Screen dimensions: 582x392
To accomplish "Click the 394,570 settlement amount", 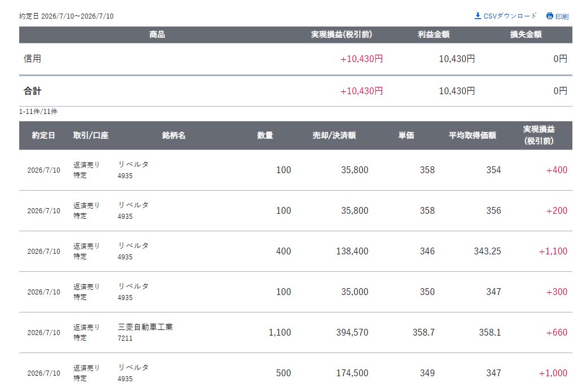I will 352,332.
